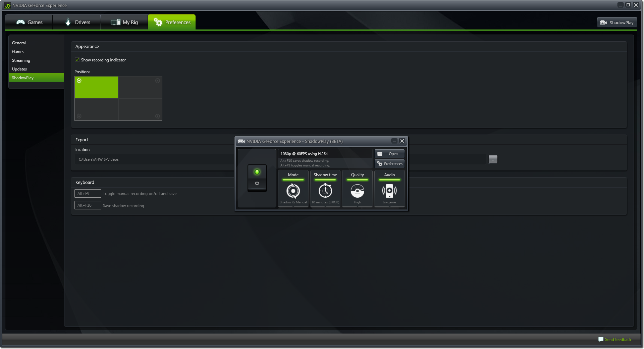Click the NVIDIA logo in main title bar

pyautogui.click(x=7, y=5)
